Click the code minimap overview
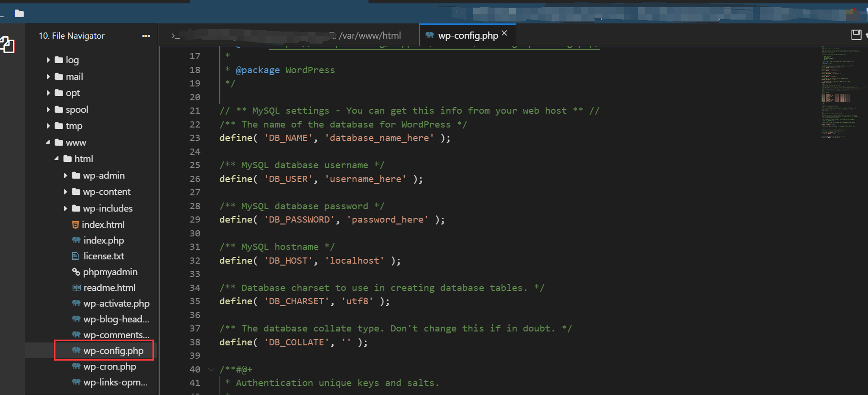The image size is (868, 395). [843, 93]
